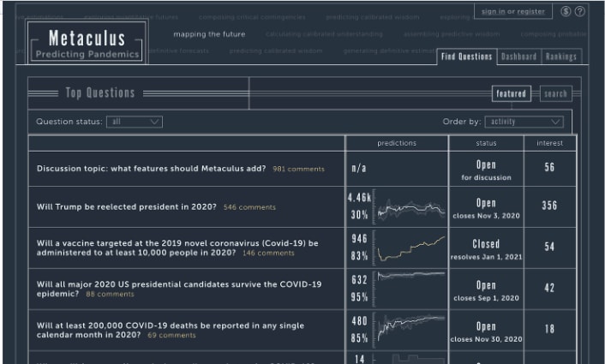Open Trump reelection prediction graph
The height and width of the screenshot is (364, 605).
(x=411, y=207)
